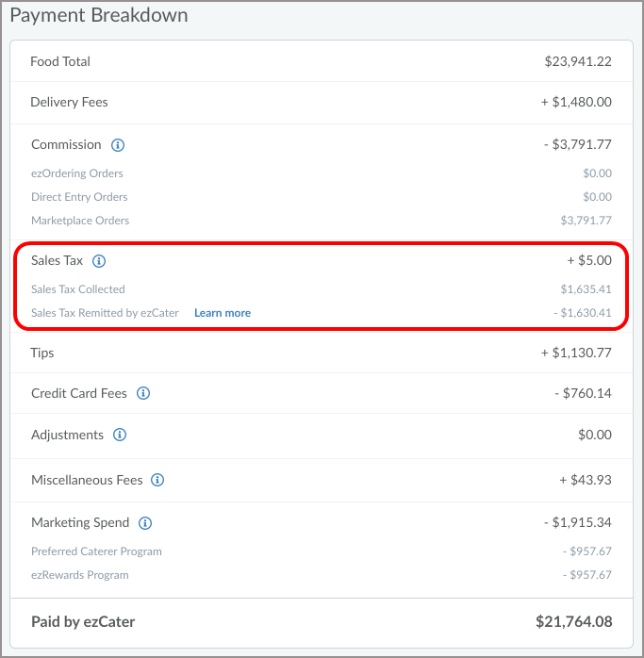Viewport: 644px width, 658px height.
Task: Select the Direct Entry Orders line item
Action: (79, 197)
